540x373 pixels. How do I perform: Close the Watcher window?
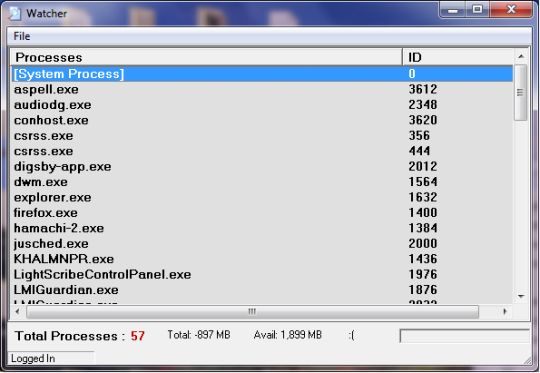[x=511, y=10]
